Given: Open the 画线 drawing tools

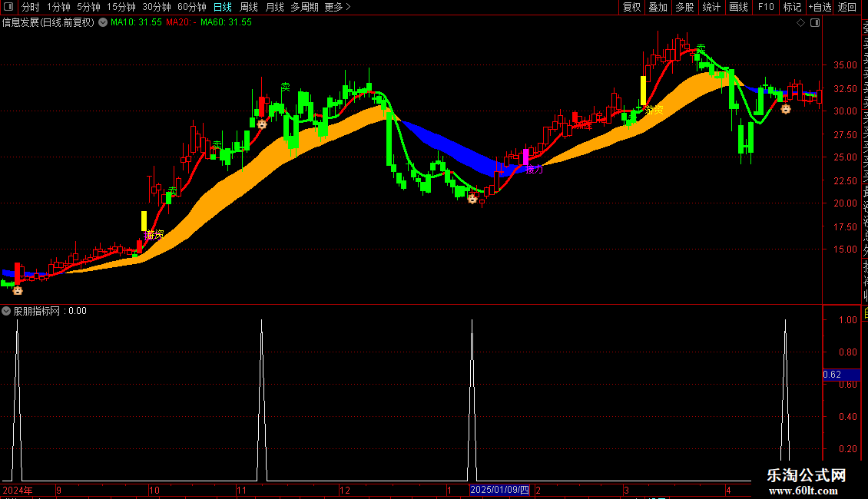Looking at the screenshot, I should click(x=738, y=7).
